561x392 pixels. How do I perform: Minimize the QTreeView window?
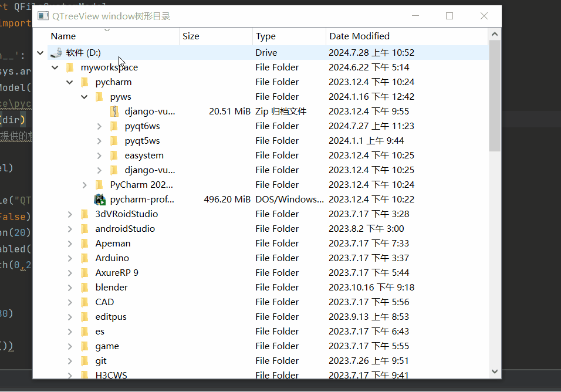415,16
